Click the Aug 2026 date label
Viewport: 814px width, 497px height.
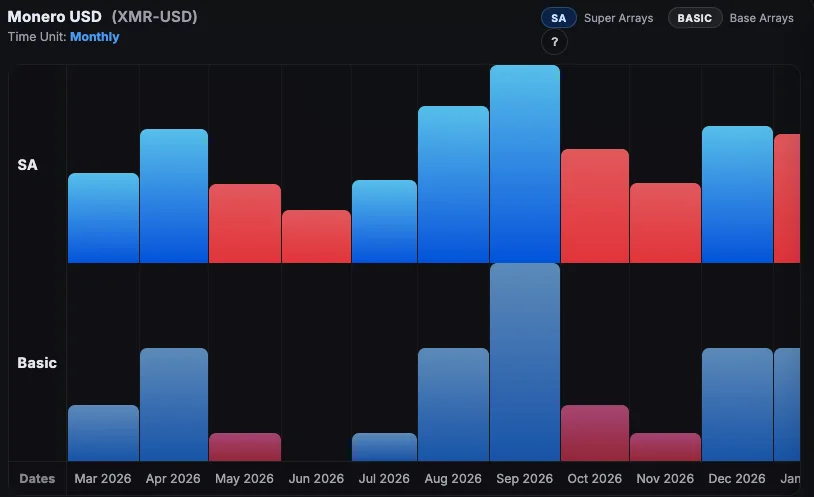(453, 479)
